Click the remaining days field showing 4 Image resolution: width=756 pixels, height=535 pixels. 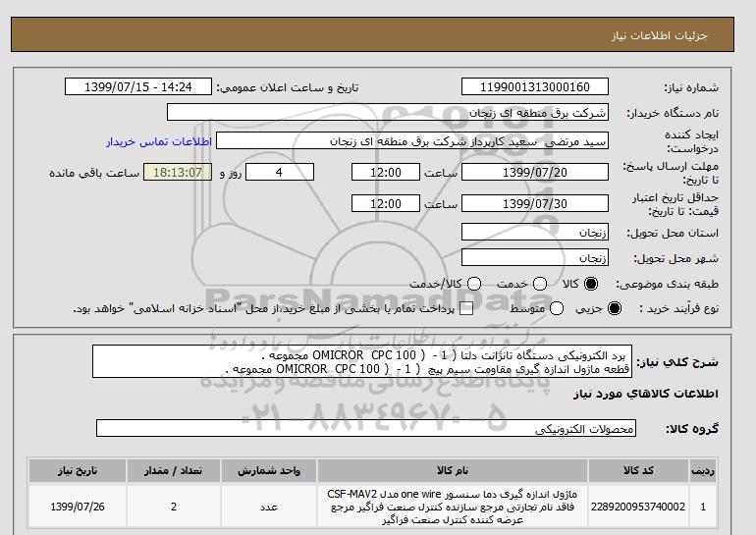280,172
